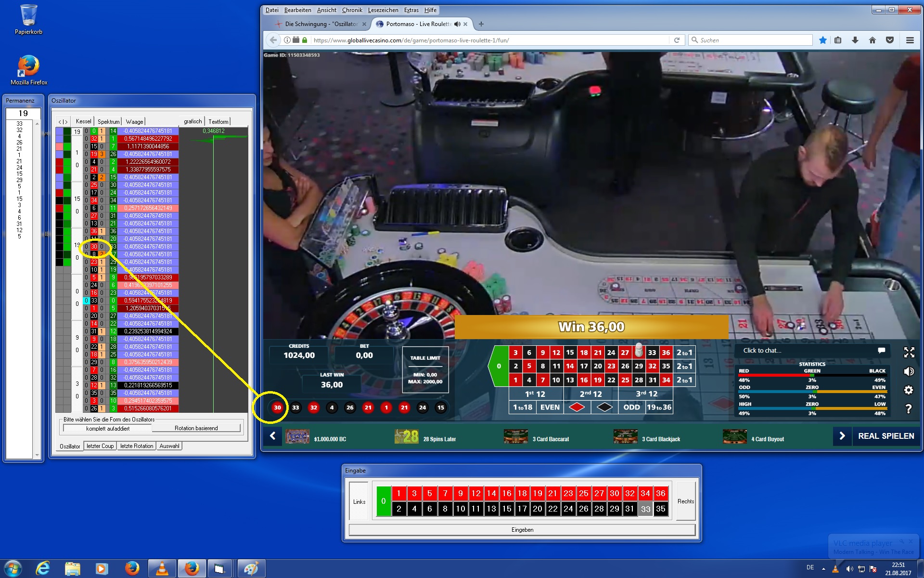Open the Pocket icon in Firefox toolbar
The image size is (924, 578).
tap(890, 40)
